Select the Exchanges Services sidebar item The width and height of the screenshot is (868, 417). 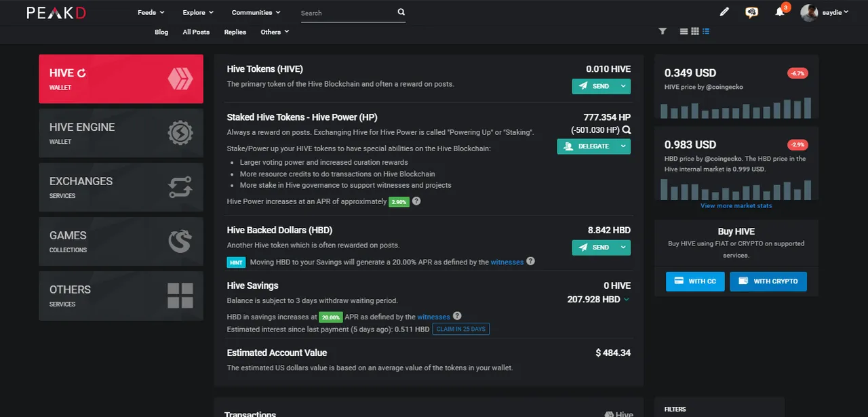(121, 187)
